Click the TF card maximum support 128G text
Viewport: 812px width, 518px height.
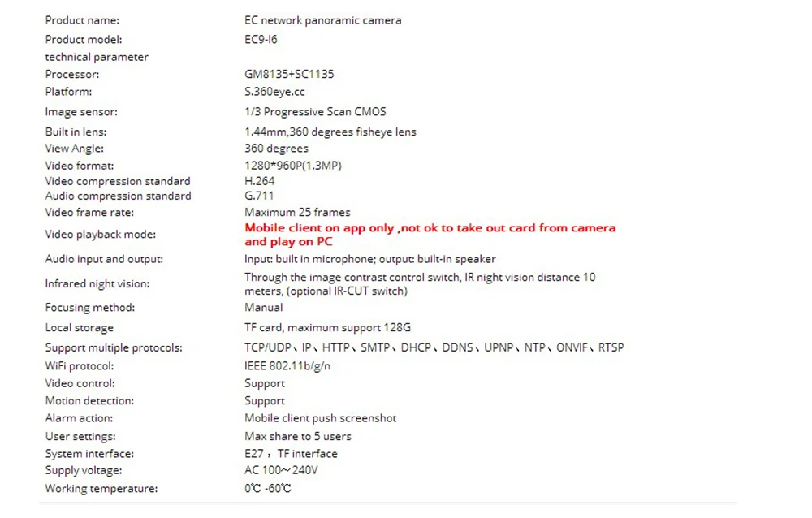(327, 327)
